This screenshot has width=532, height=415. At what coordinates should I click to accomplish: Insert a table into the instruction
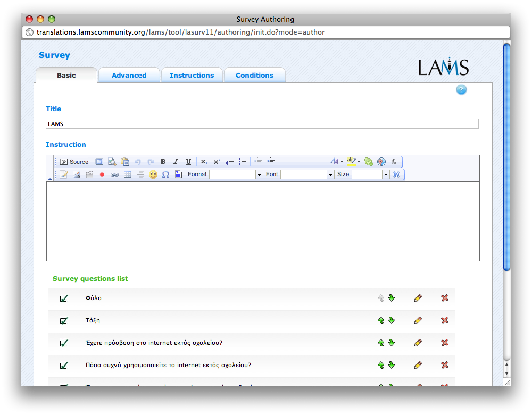[128, 175]
